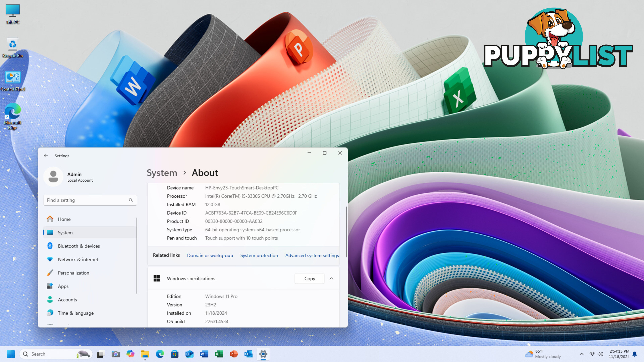644x362 pixels.
Task: Open Personalization settings
Action: pyautogui.click(x=73, y=273)
